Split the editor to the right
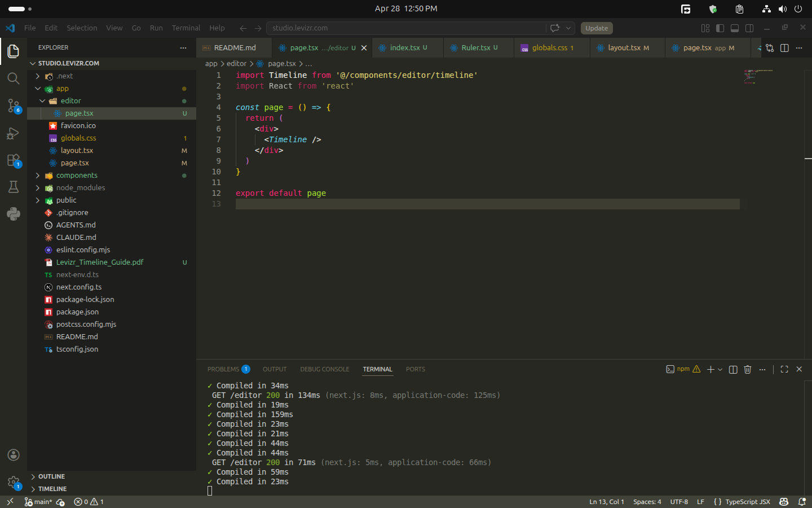This screenshot has height=508, width=812. (x=784, y=48)
